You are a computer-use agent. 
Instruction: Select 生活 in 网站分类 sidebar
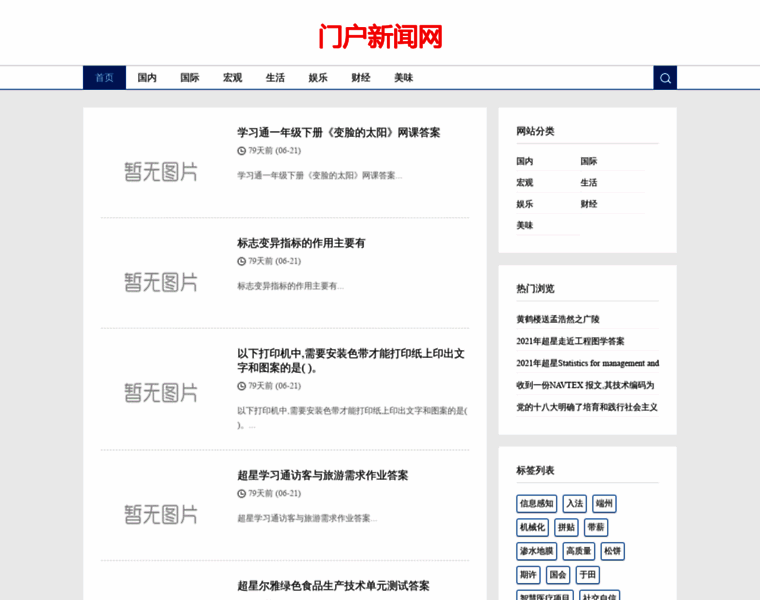[x=589, y=183]
